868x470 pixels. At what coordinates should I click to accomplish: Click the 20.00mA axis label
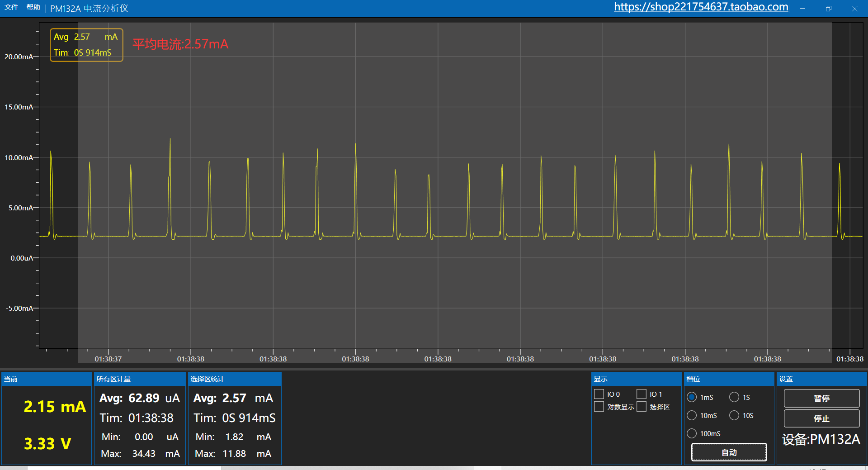(x=19, y=57)
